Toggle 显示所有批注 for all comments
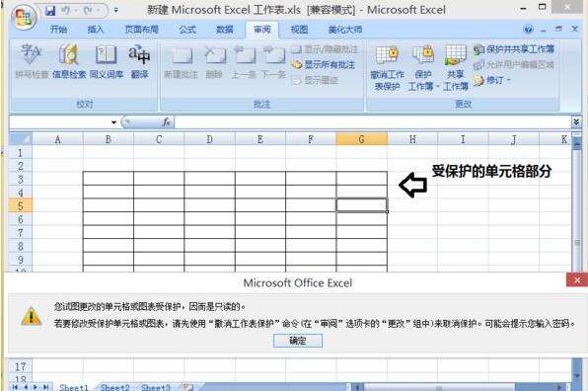The image size is (588, 391). click(324, 64)
